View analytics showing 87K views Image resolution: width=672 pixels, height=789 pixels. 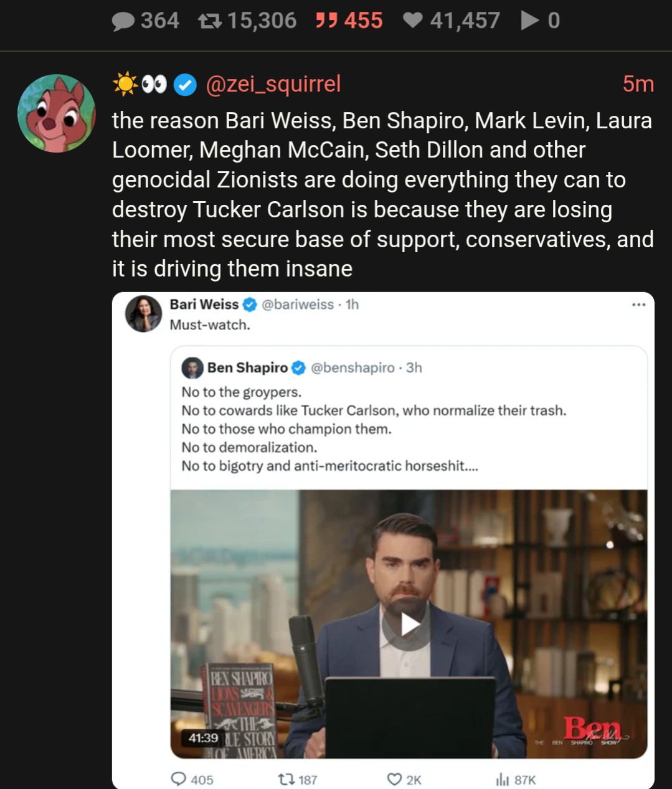pos(502,779)
